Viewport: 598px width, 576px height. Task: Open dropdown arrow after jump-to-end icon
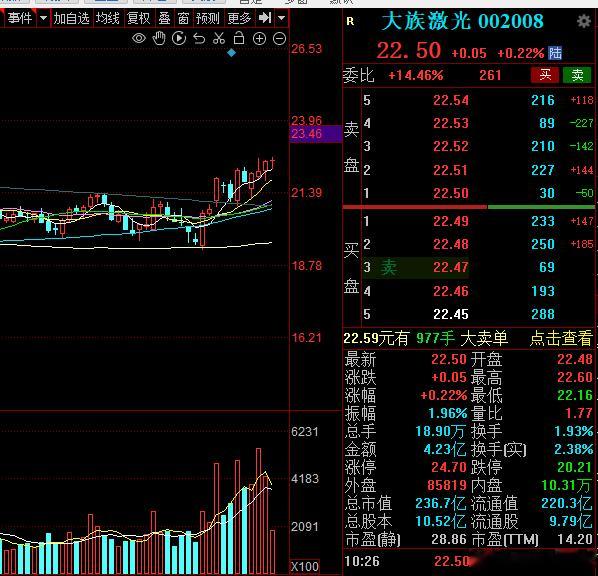click(281, 18)
